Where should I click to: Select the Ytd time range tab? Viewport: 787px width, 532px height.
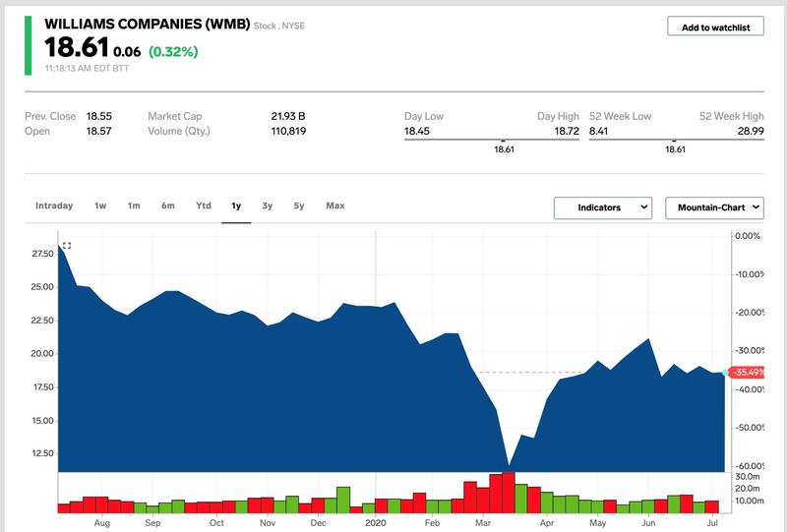pyautogui.click(x=204, y=206)
